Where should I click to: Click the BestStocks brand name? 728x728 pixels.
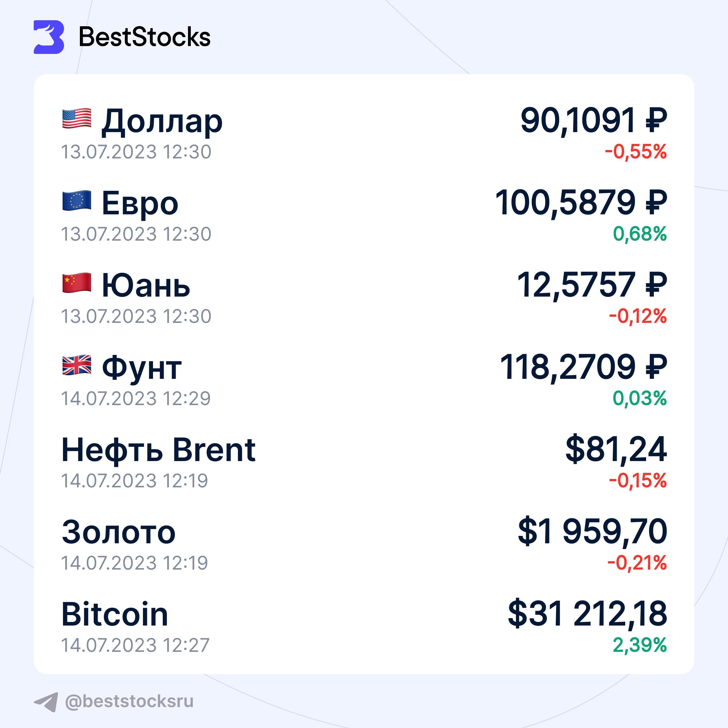point(144,37)
